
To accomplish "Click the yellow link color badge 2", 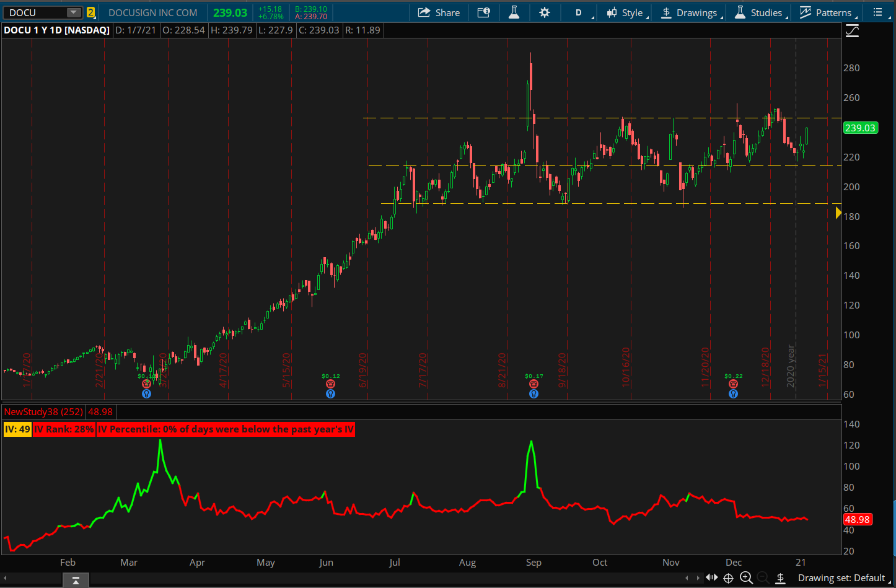I will click(90, 12).
